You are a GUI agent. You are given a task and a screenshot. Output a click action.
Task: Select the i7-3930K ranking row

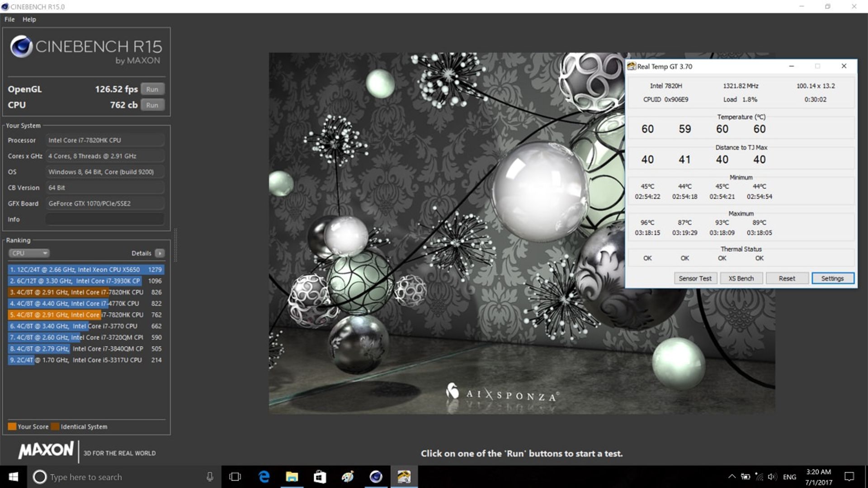[86, 281]
